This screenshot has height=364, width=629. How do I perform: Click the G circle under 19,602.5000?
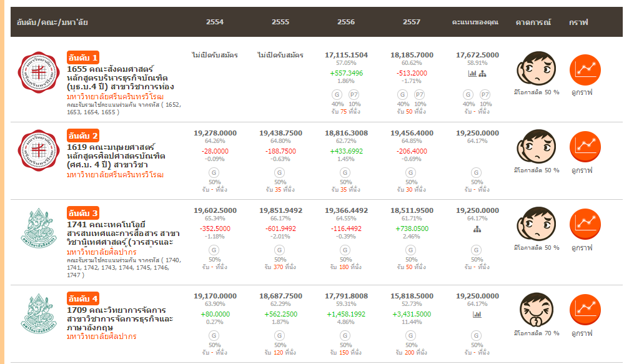[x=214, y=250]
